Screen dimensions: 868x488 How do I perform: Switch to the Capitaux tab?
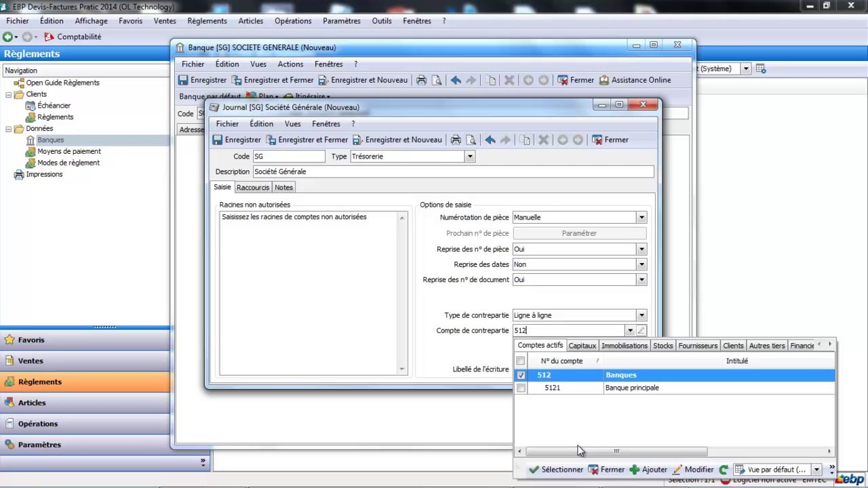(583, 346)
